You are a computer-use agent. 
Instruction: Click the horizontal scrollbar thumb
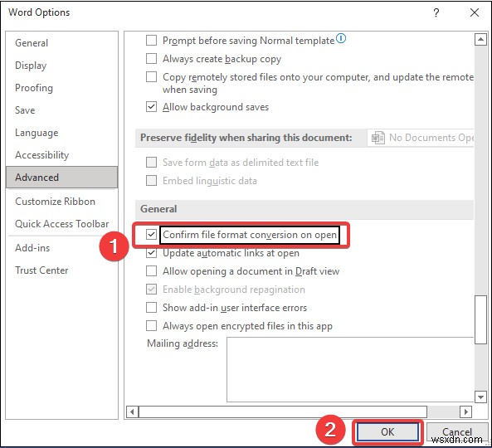[x=283, y=411]
